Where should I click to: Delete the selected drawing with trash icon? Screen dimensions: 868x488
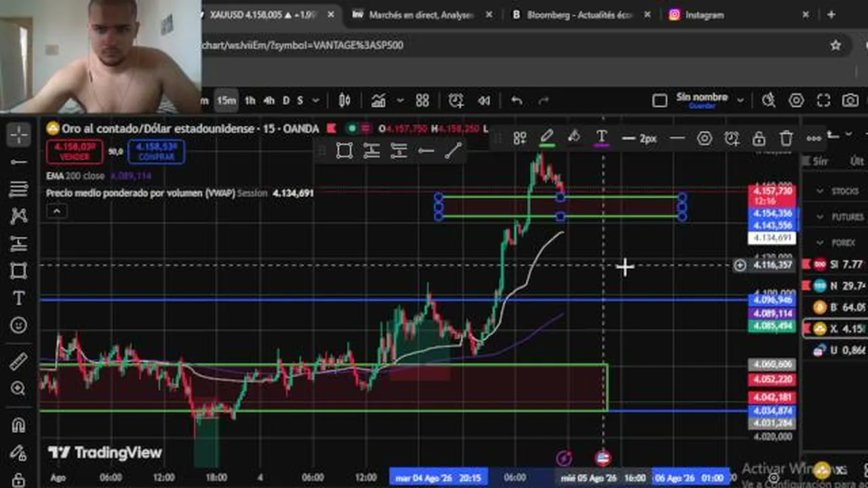(786, 138)
